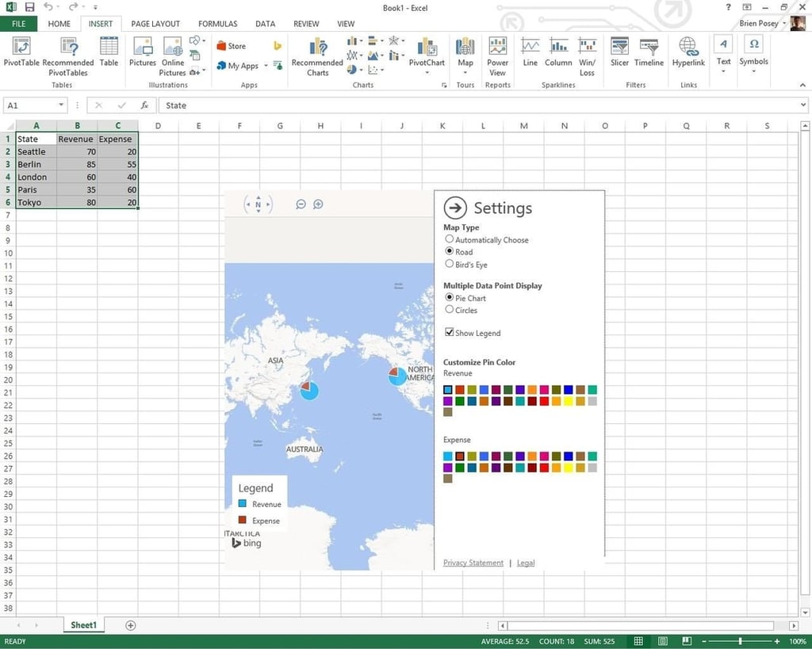Open the Privacy Statement link
The width and height of the screenshot is (812, 649).
click(x=473, y=563)
